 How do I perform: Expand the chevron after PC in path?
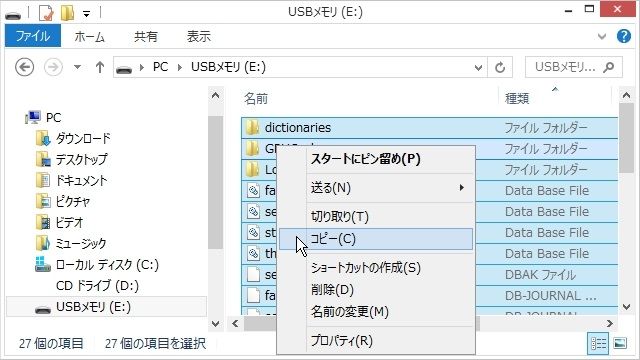pyautogui.click(x=180, y=67)
